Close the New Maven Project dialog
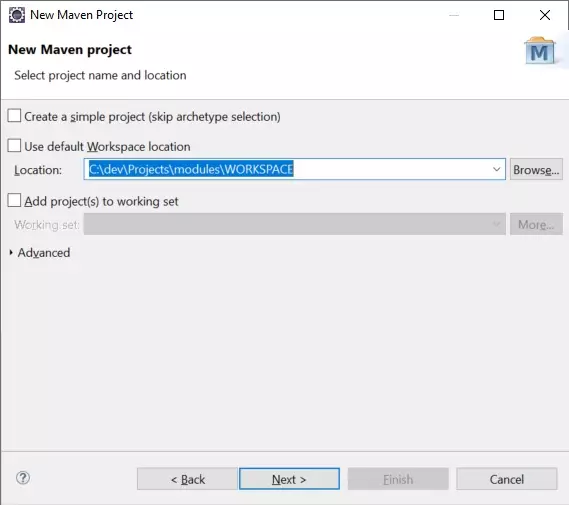 coord(545,15)
